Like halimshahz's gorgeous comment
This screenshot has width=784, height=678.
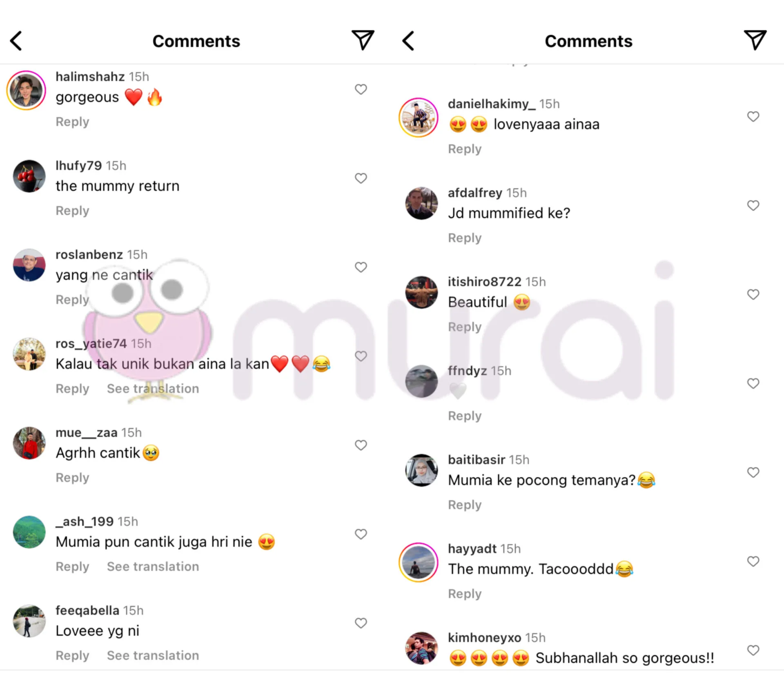[x=361, y=89]
